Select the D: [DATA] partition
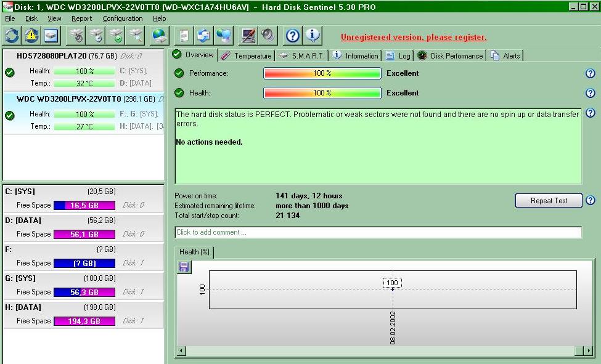The height and width of the screenshot is (364, 601). [84, 228]
